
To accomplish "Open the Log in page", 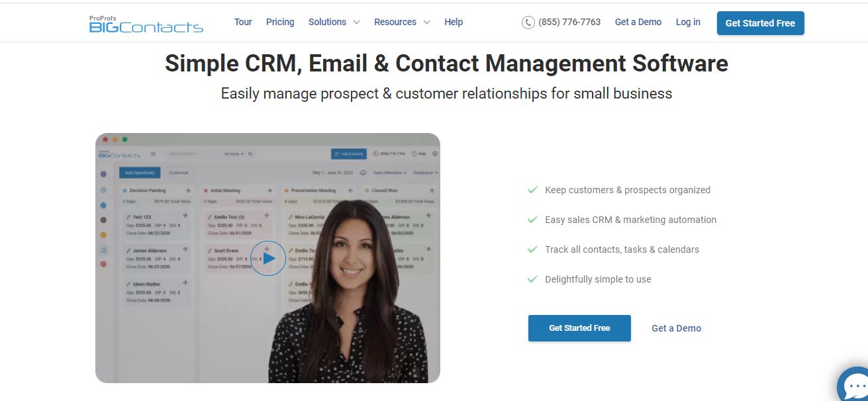I will tap(688, 22).
